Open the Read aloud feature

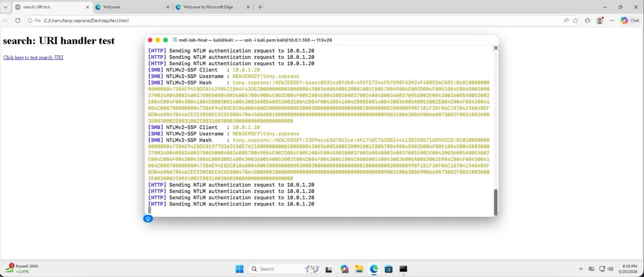tap(566, 20)
